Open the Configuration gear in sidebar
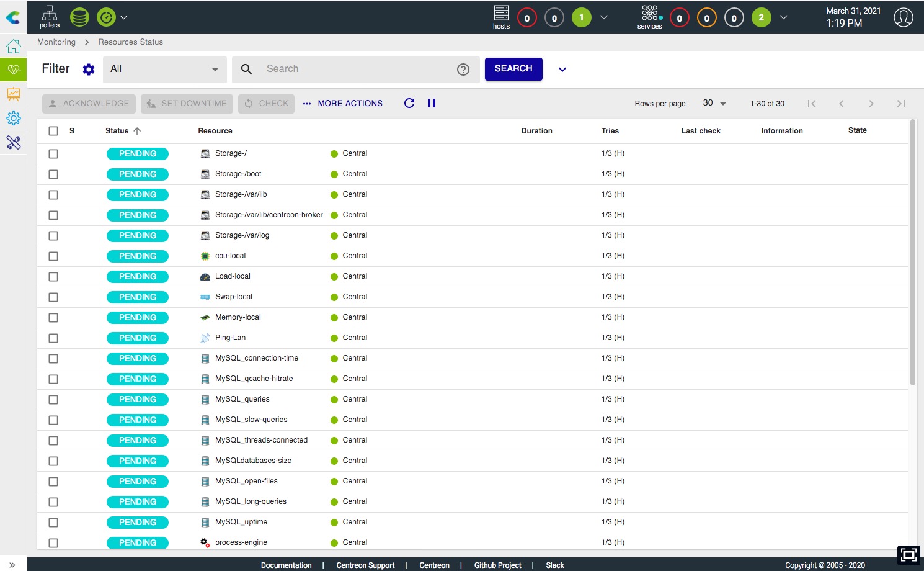 [14, 118]
